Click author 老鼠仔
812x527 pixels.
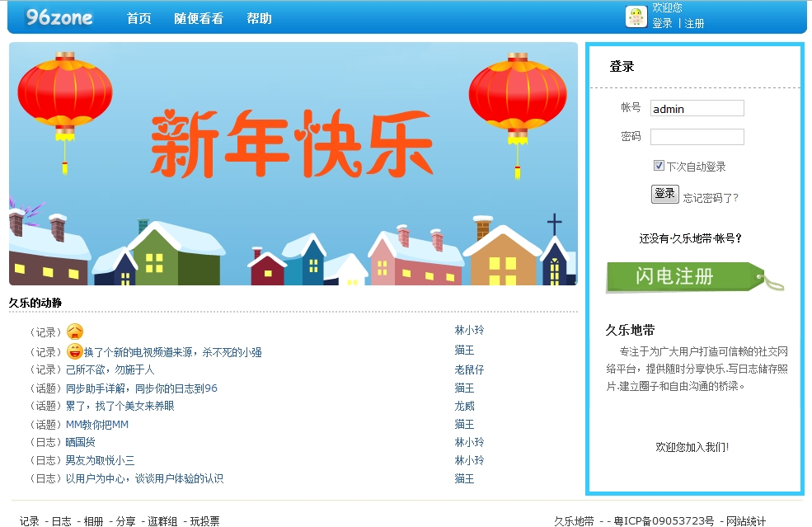469,369
